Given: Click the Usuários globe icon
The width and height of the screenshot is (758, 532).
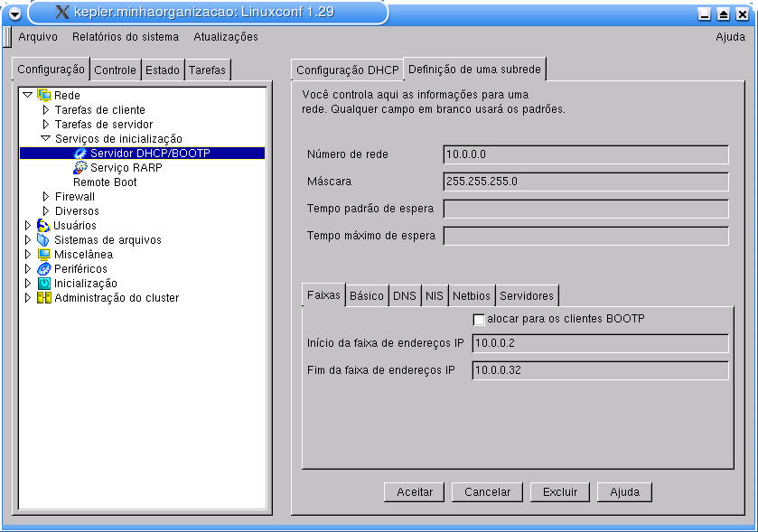Looking at the screenshot, I should tap(43, 226).
